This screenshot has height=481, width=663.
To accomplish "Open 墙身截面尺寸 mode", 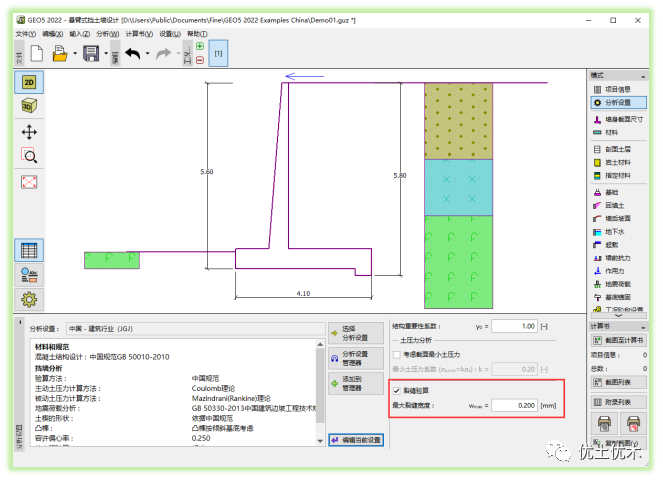I will pyautogui.click(x=618, y=120).
